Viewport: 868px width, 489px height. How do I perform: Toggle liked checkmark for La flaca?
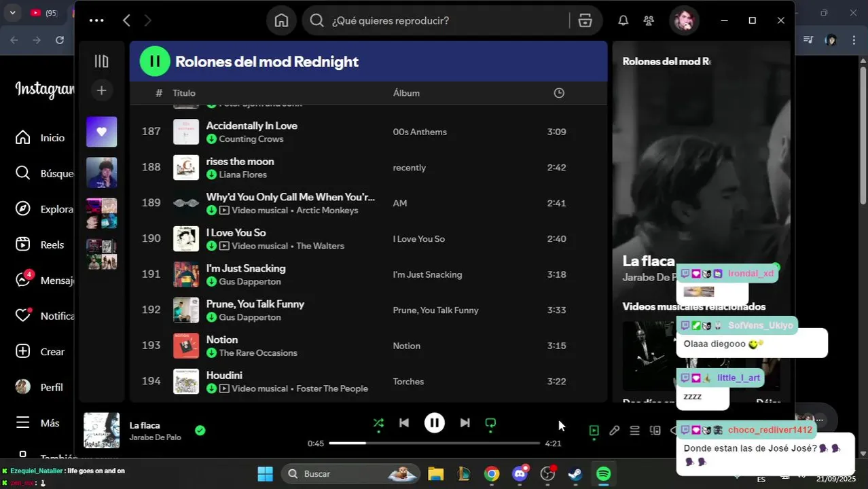(200, 430)
